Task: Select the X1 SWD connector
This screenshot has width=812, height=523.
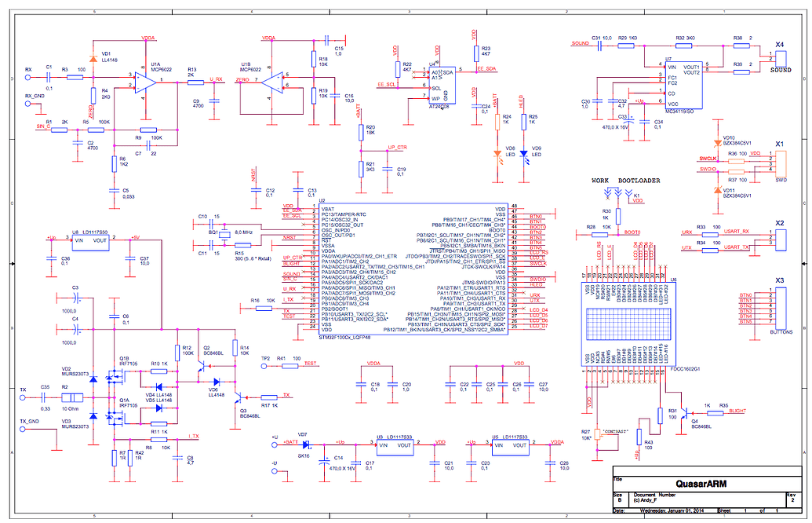Action: [x=781, y=164]
